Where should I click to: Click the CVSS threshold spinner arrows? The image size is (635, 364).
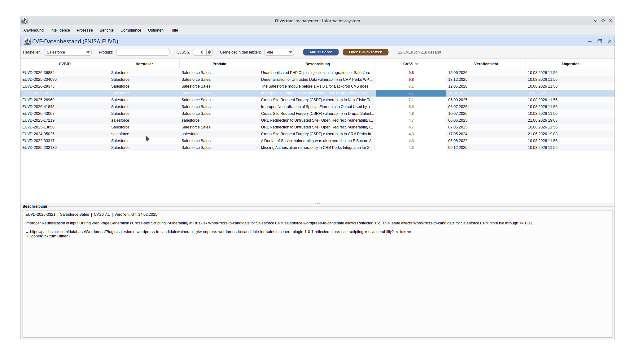click(209, 52)
